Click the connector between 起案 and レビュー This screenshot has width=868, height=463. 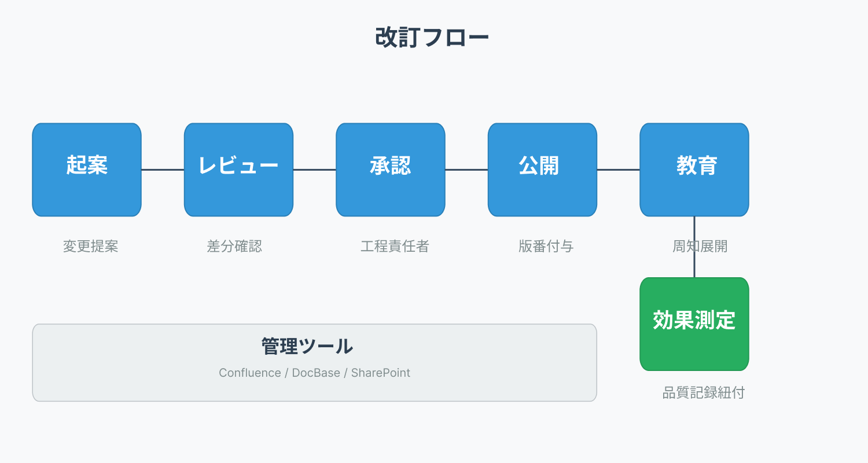[x=163, y=170]
